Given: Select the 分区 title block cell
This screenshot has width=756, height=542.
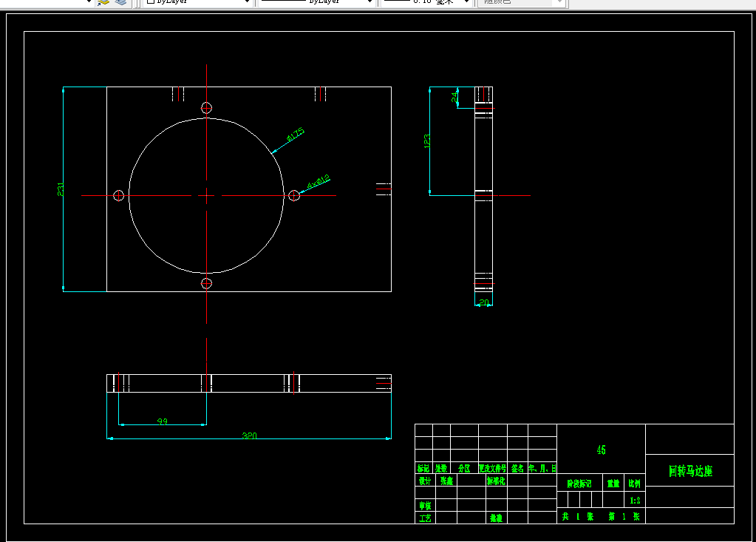Looking at the screenshot, I should tap(464, 468).
